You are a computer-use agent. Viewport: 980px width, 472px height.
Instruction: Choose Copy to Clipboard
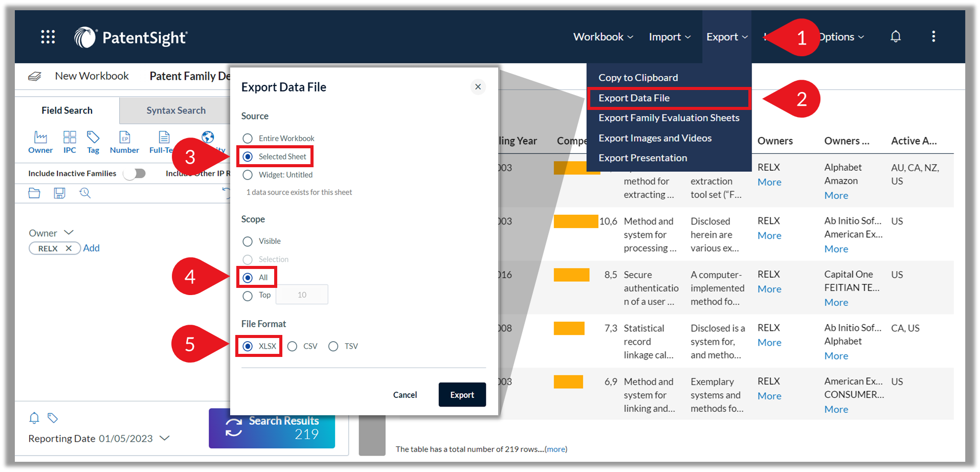[x=638, y=78]
